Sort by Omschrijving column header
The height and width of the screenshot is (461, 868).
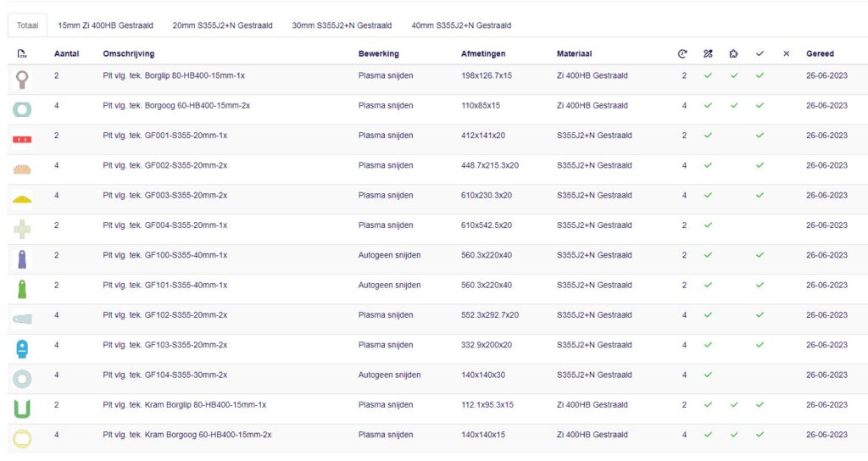[129, 53]
